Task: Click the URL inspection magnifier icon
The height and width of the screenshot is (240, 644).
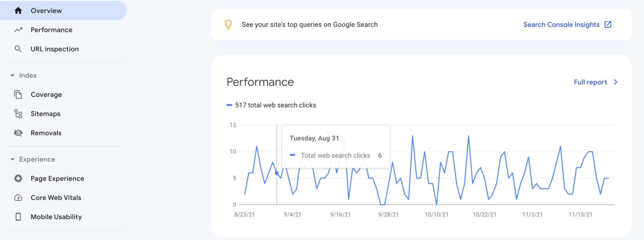Action: [x=18, y=49]
